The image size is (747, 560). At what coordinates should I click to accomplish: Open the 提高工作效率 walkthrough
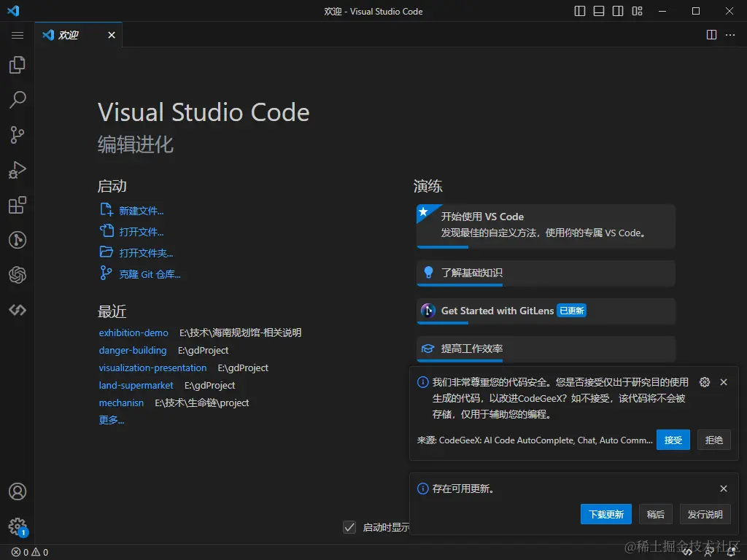(546, 349)
